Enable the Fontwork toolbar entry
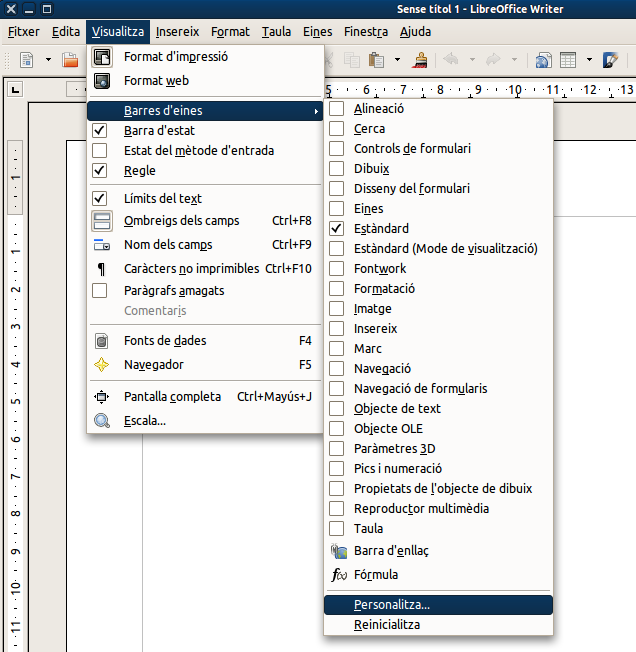The width and height of the screenshot is (636, 652). 438,269
